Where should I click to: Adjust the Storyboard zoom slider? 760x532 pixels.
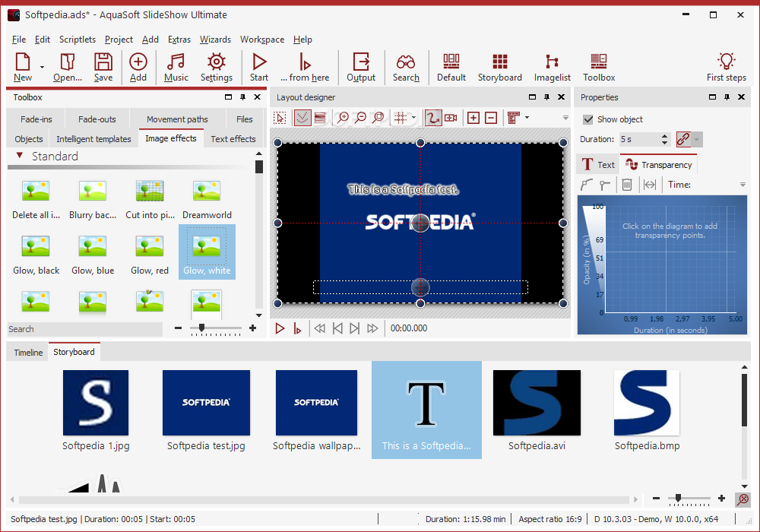678,498
